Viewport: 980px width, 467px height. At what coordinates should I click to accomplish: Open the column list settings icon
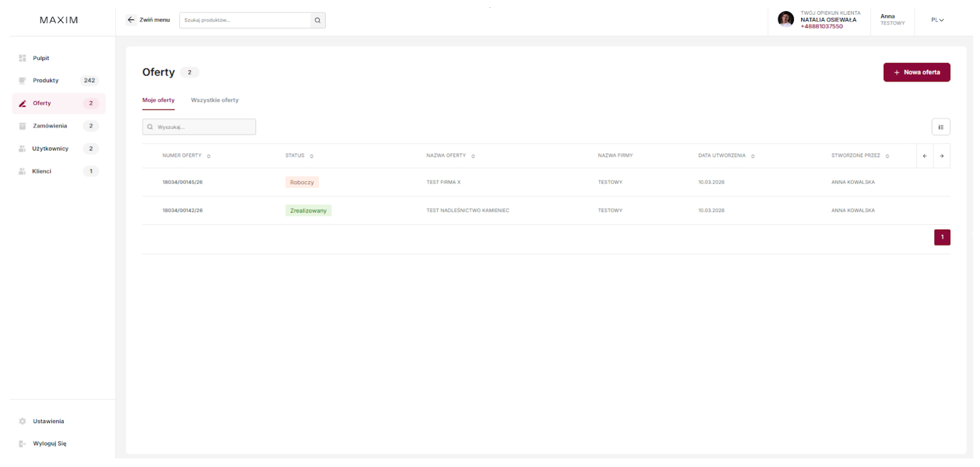940,127
